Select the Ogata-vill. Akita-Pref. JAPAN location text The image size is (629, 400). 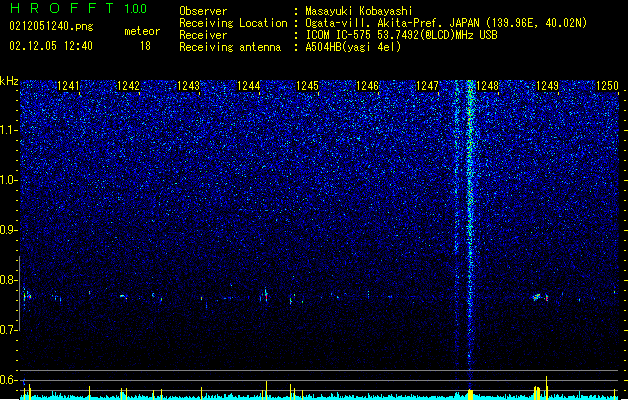(446, 23)
